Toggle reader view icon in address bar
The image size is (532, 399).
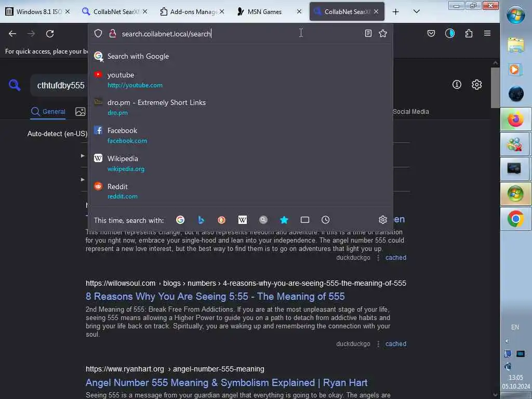click(x=368, y=33)
